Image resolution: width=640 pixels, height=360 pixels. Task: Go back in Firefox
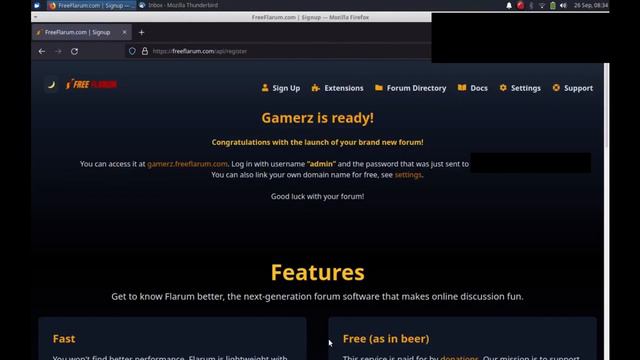tap(42, 51)
